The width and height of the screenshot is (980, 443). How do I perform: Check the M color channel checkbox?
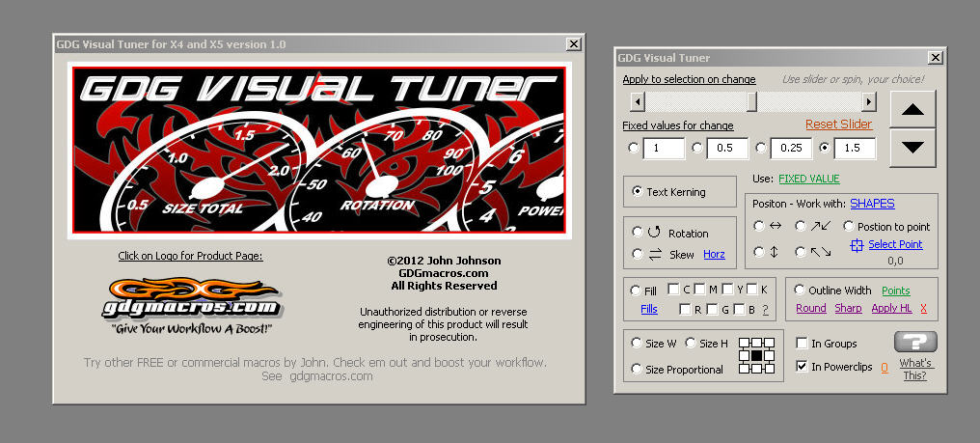point(700,290)
